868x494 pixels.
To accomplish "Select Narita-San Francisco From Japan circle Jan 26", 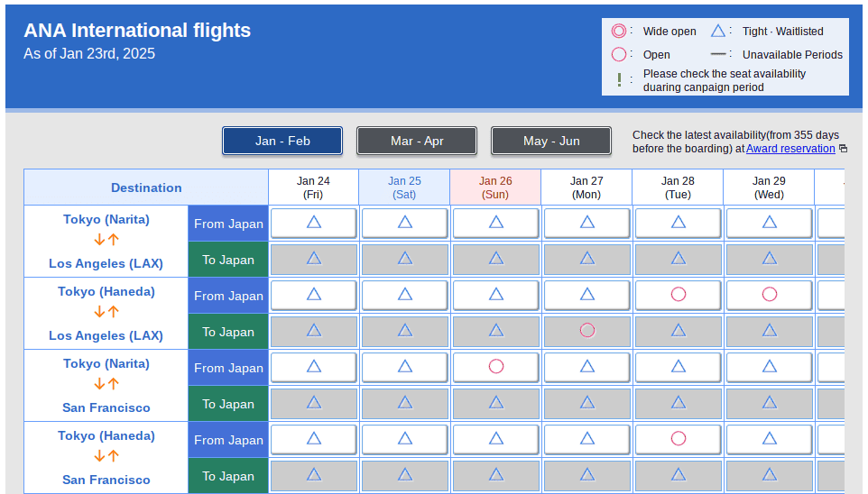I will point(496,366).
